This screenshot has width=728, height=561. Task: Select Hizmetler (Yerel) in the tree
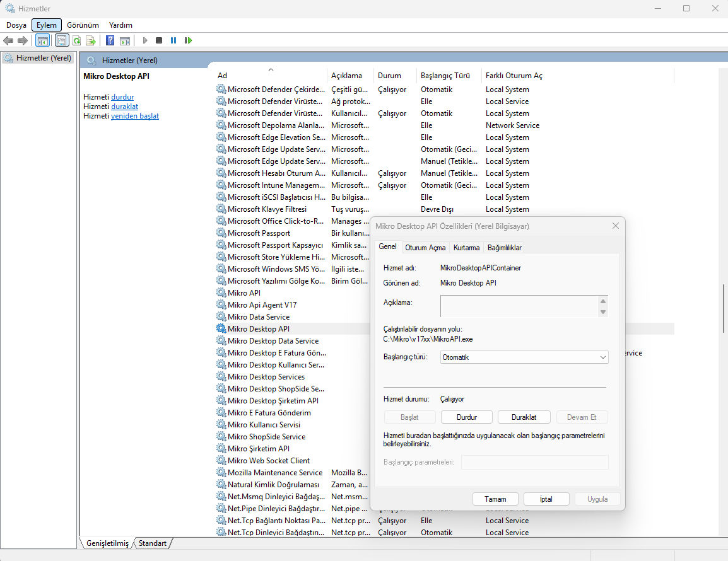pyautogui.click(x=38, y=58)
